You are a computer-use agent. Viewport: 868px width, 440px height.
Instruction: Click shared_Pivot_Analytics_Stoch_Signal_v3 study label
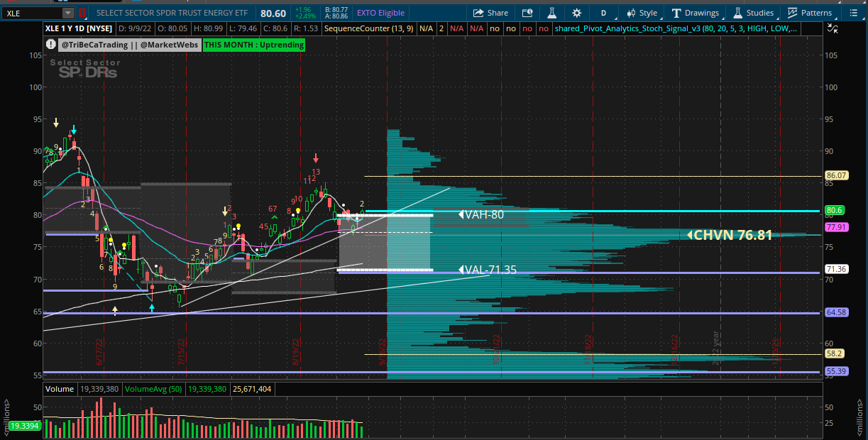(x=676, y=28)
